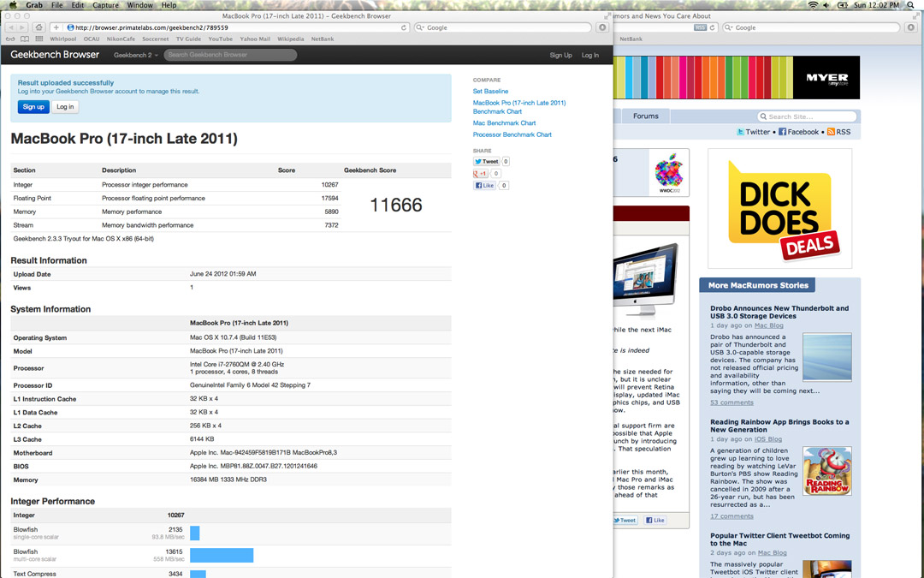
Task: Click the Log in button in notice
Action: [x=65, y=107]
